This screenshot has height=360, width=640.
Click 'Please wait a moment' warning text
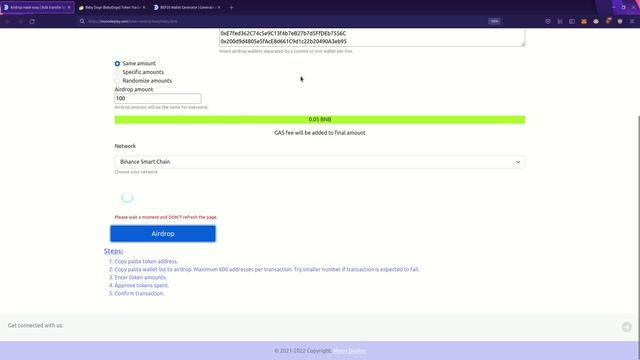tap(166, 217)
